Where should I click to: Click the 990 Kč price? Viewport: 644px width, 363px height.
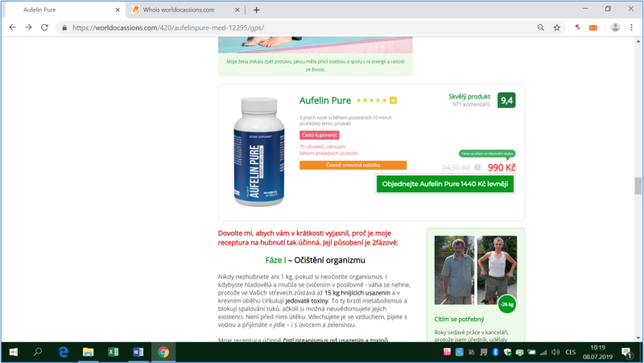tap(502, 167)
